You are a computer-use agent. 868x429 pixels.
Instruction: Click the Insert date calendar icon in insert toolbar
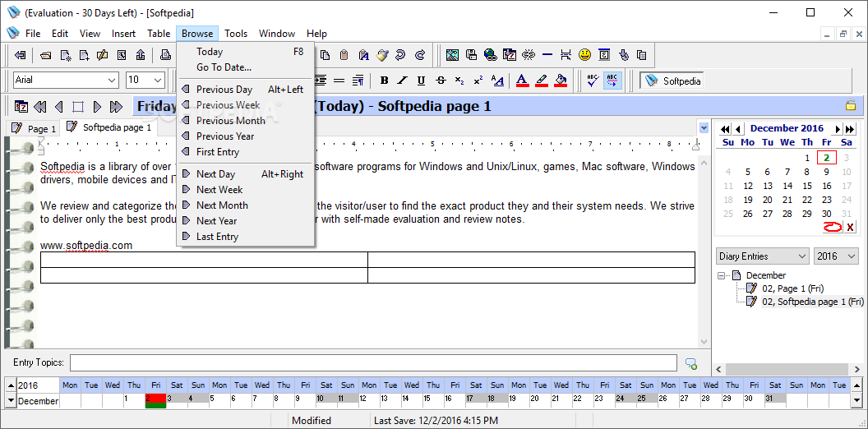(510, 55)
